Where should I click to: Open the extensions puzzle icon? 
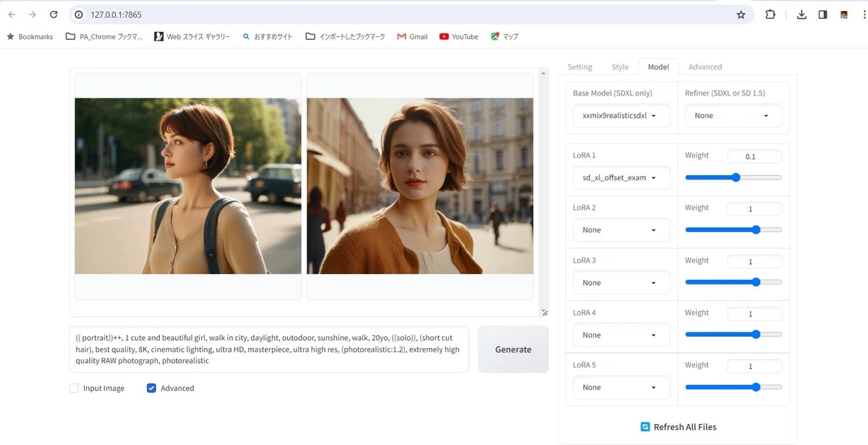tap(770, 14)
